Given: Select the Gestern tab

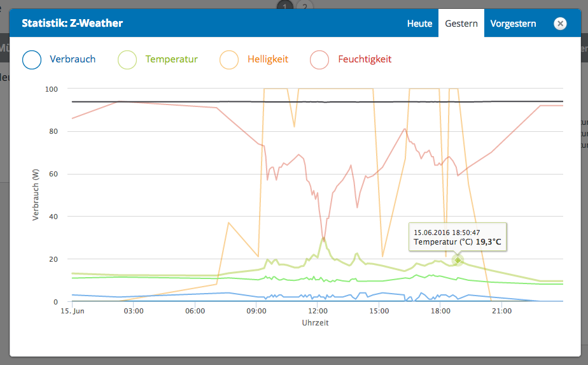Looking at the screenshot, I should pos(461,24).
